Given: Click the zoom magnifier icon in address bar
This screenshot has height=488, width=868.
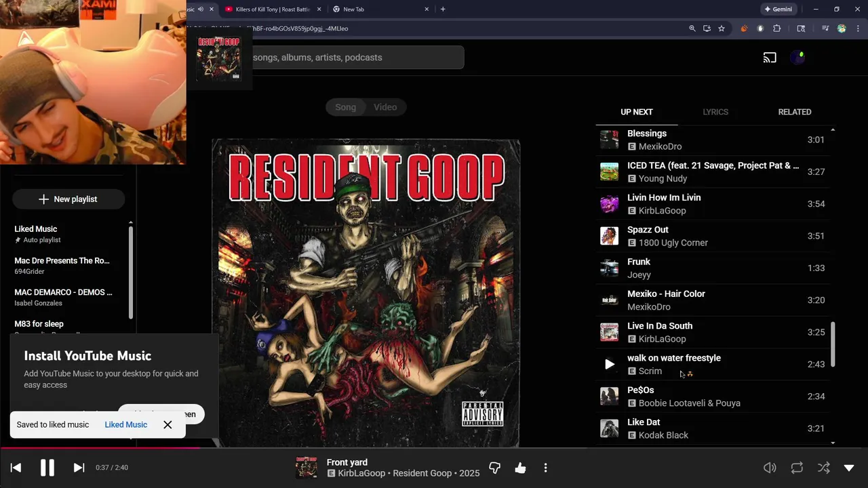Looking at the screenshot, I should tap(692, 28).
